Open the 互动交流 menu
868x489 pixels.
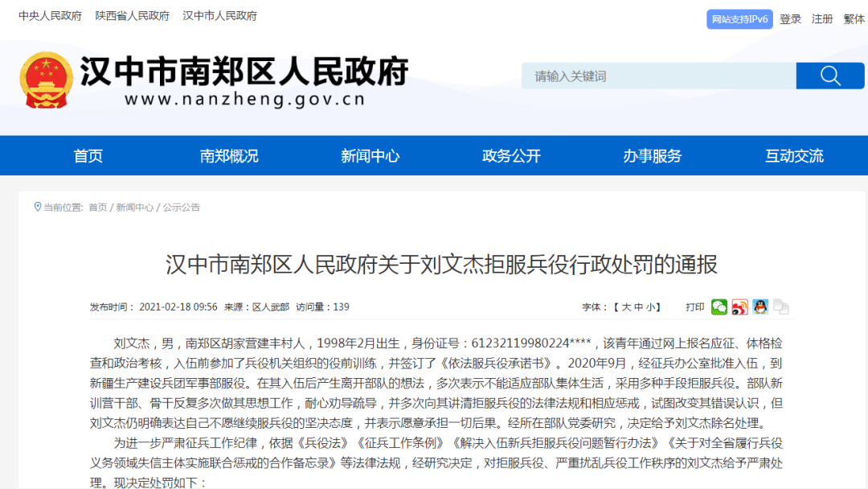[x=795, y=155]
